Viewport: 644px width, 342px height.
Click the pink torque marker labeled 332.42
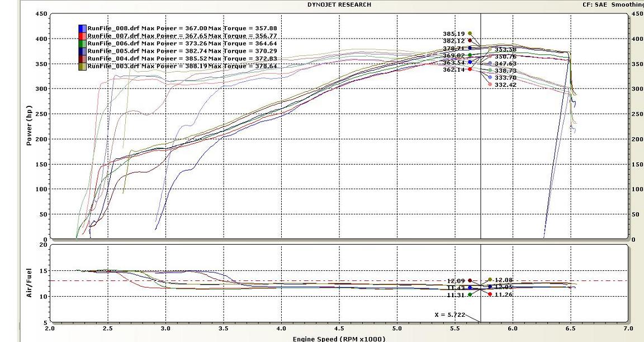tap(490, 85)
